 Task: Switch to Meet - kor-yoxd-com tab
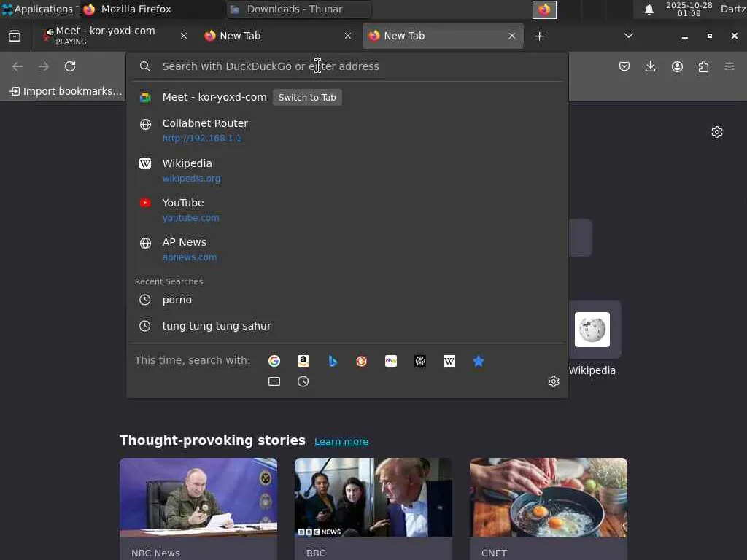tap(115, 36)
